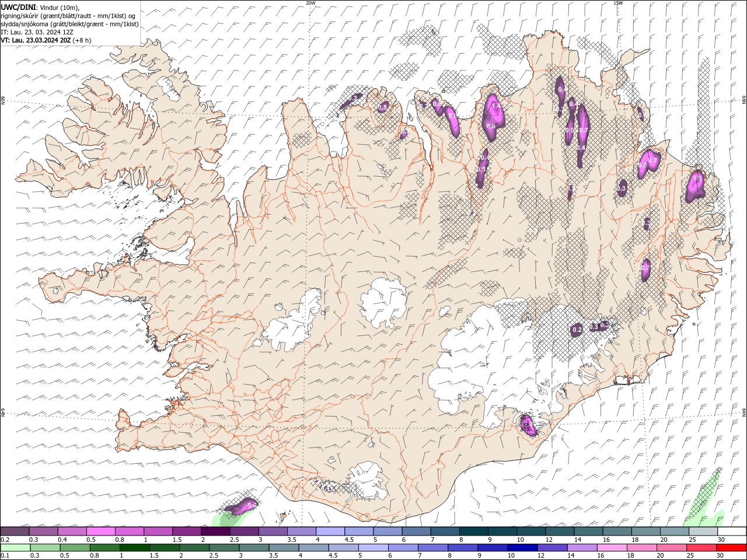Click the '20W' longitude label on the map
Screen dimensions: 747x560
pyautogui.click(x=310, y=3)
